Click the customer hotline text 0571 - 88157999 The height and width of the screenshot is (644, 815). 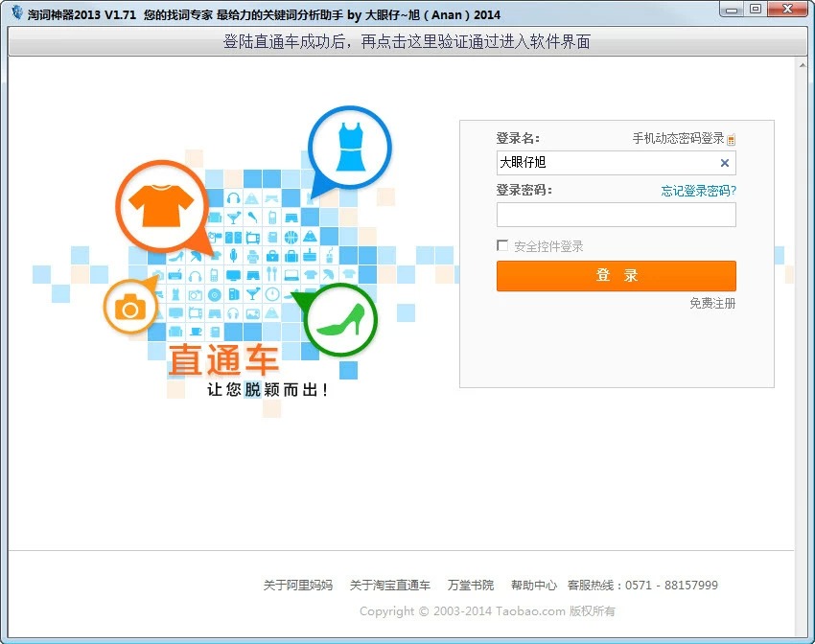coord(671,586)
